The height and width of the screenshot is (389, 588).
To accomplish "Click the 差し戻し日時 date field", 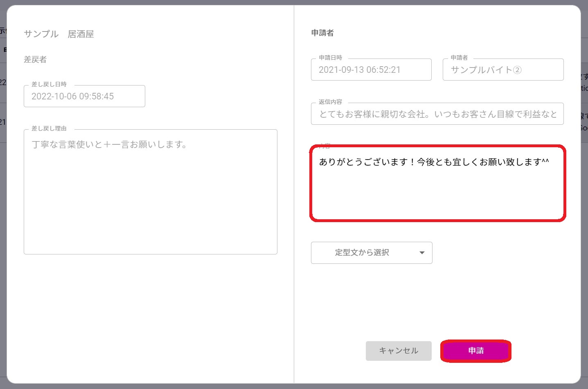I will (84, 97).
